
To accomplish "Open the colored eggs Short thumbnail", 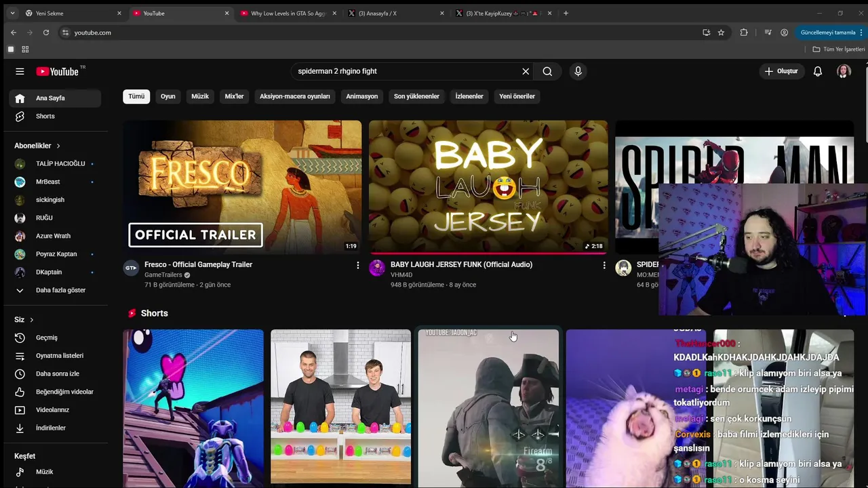I will (x=341, y=408).
